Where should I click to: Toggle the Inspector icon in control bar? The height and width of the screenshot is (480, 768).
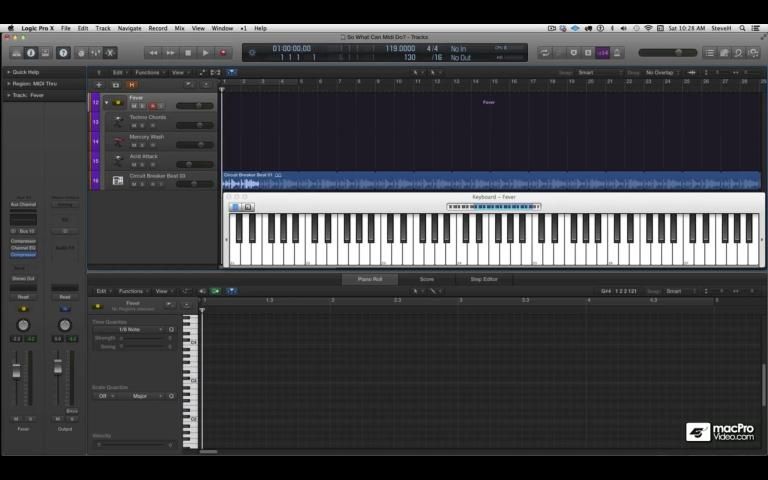(30, 52)
